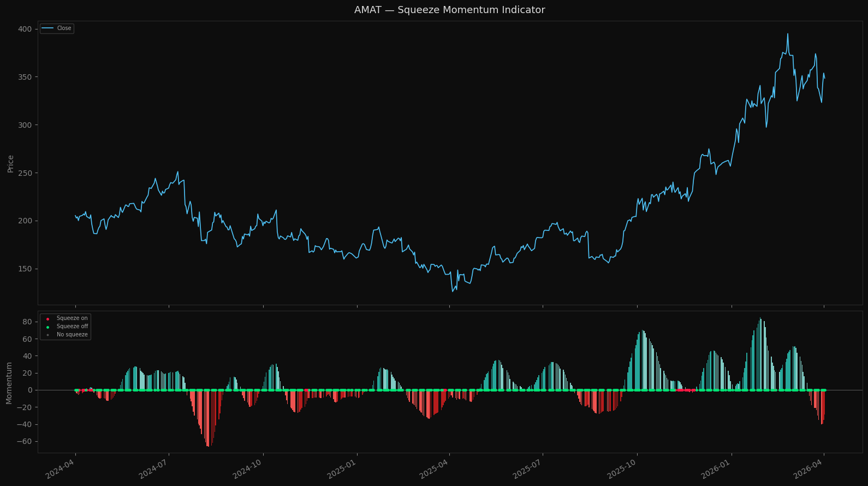Click the 350 price tick label
Image resolution: width=868 pixels, height=486 pixels.
[x=25, y=77]
